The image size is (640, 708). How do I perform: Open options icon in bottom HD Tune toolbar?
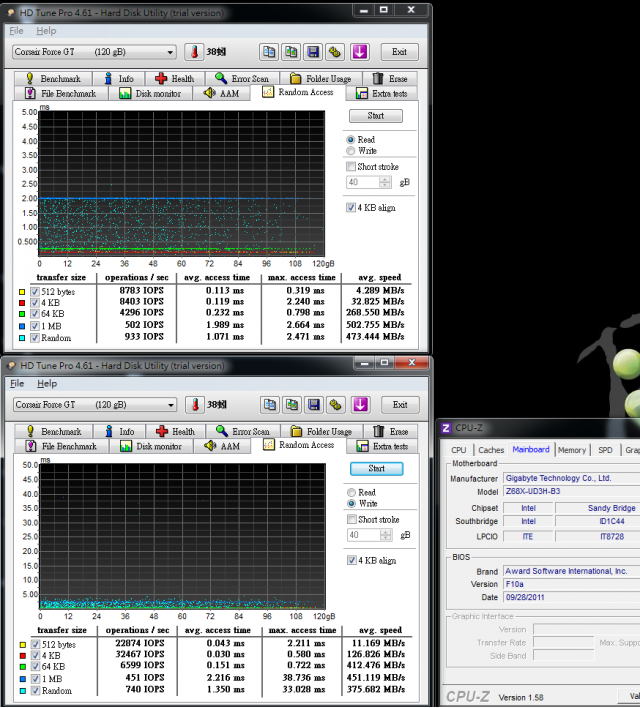[x=336, y=405]
